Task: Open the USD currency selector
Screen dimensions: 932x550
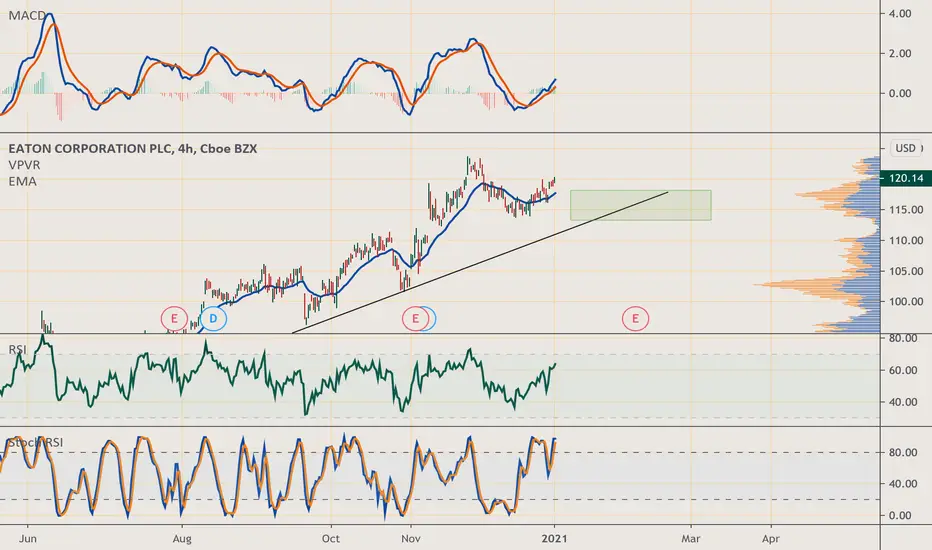Action: click(x=906, y=148)
